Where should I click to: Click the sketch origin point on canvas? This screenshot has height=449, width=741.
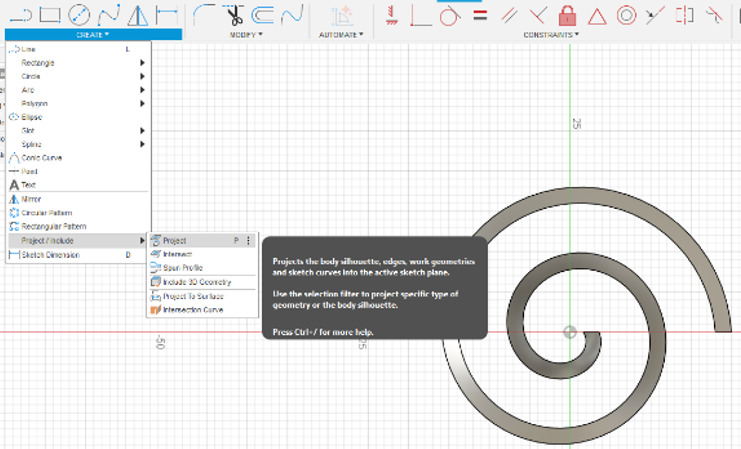point(570,332)
